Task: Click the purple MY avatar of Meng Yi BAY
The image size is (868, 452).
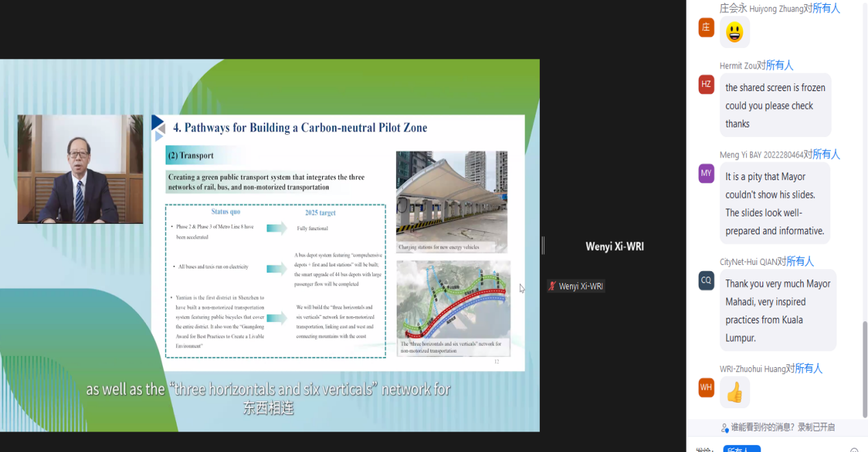Action: pos(706,173)
